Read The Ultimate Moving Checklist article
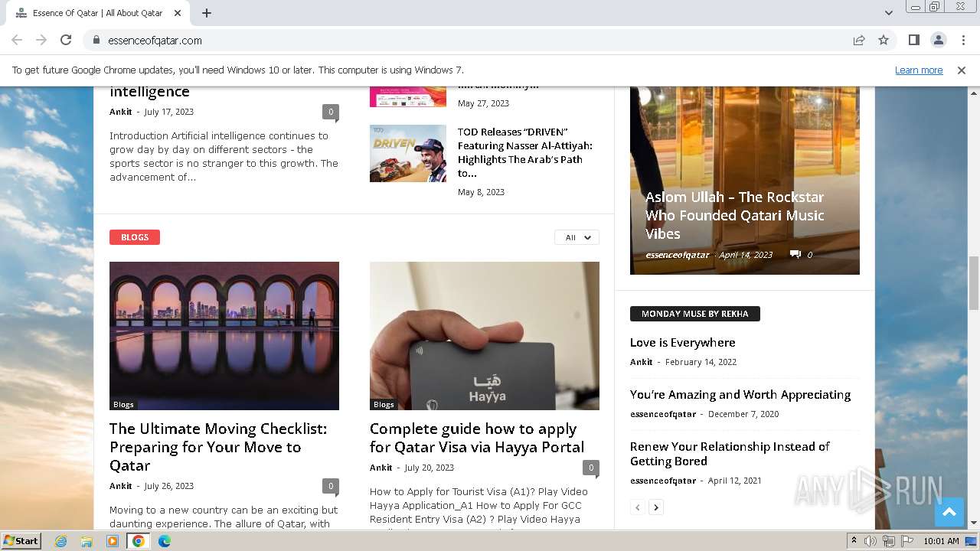 click(x=218, y=447)
